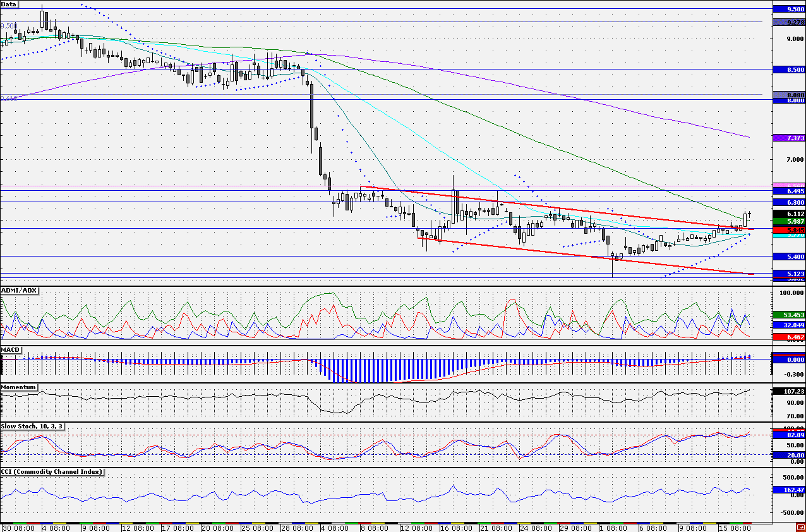
Task: Click the 0.618 Fibonacci level label
Action: [x=9, y=98]
